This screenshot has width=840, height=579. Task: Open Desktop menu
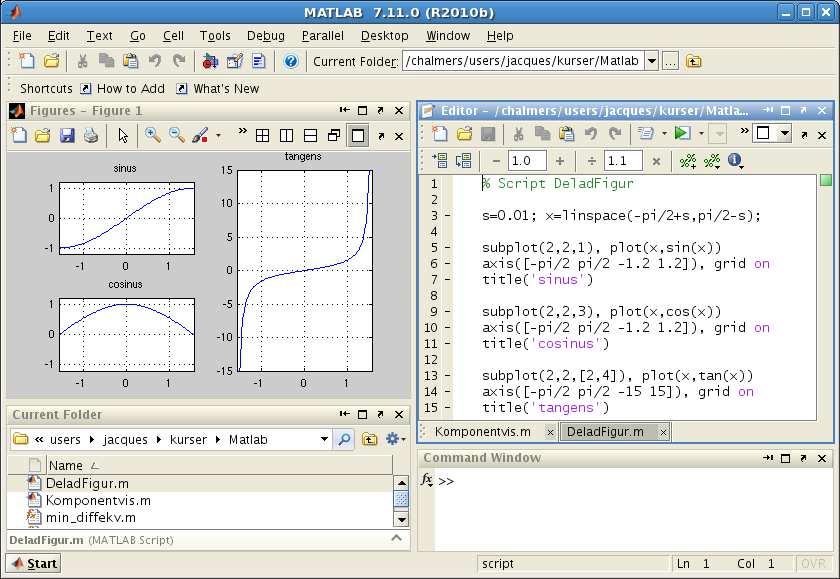click(x=385, y=36)
